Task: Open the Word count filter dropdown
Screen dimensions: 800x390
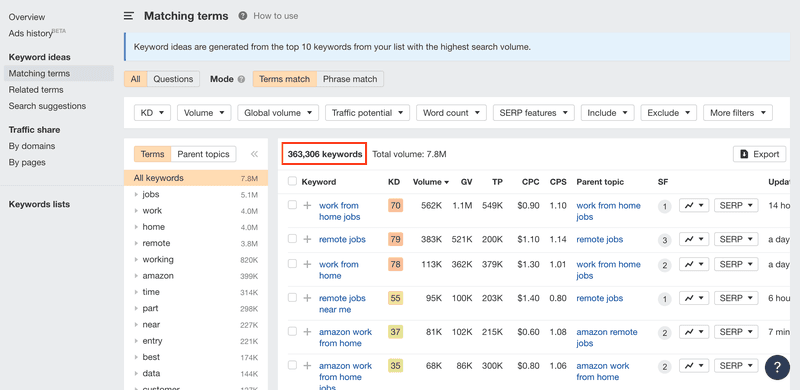Action: pyautogui.click(x=452, y=113)
